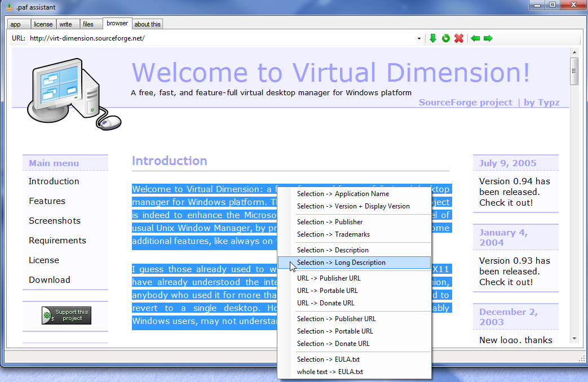Image resolution: width=588 pixels, height=382 pixels.
Task: Choose Selection -> Trademarks
Action: pos(354,234)
